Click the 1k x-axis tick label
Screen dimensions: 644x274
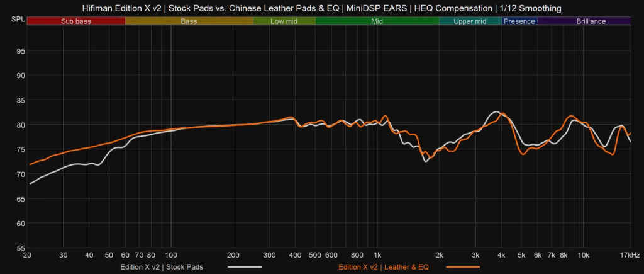[x=377, y=256]
